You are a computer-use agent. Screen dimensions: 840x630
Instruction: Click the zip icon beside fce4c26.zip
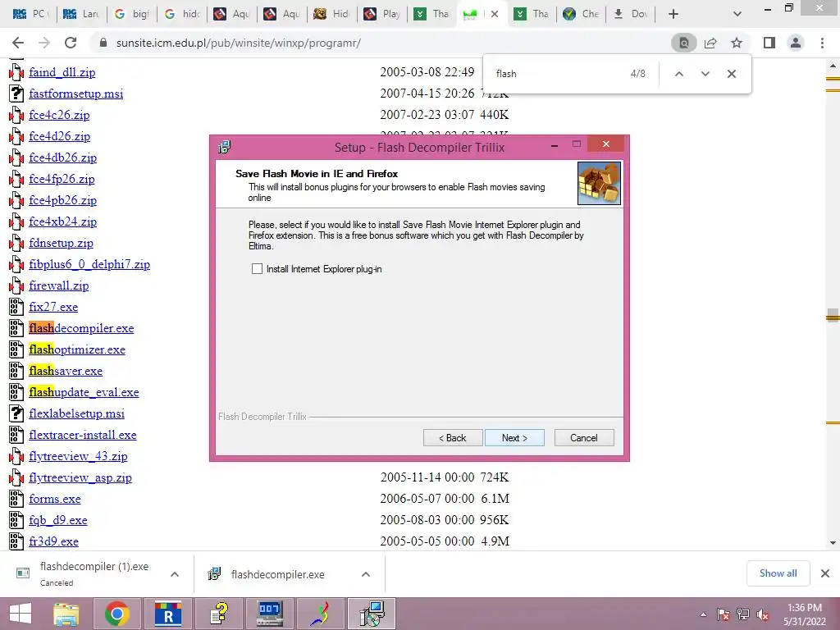click(16, 115)
